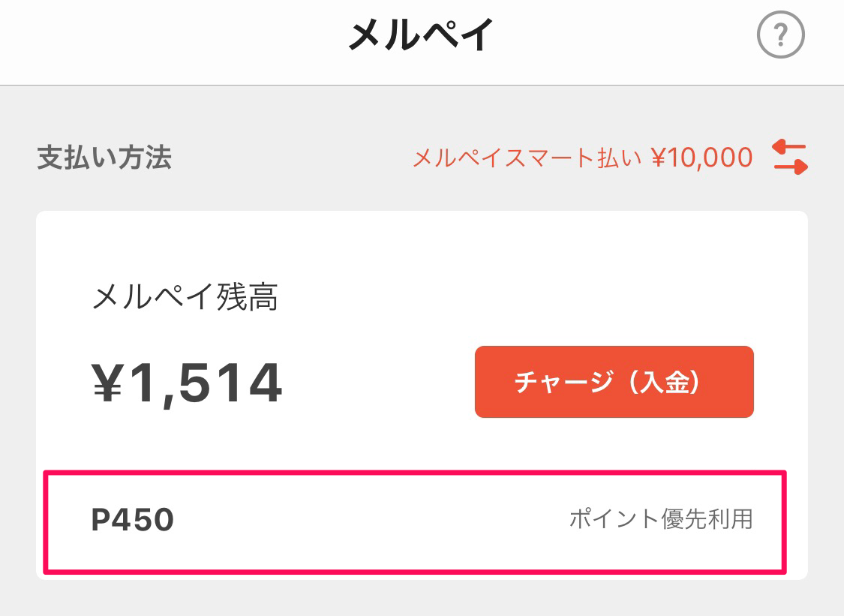The image size is (844, 616).
Task: Click the 支払い方法 section label
Action: pos(104,158)
